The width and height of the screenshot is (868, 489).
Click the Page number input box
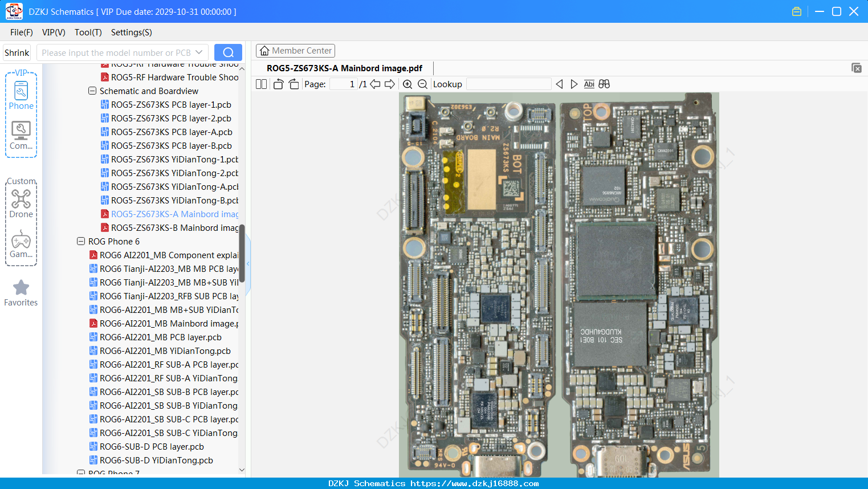344,84
